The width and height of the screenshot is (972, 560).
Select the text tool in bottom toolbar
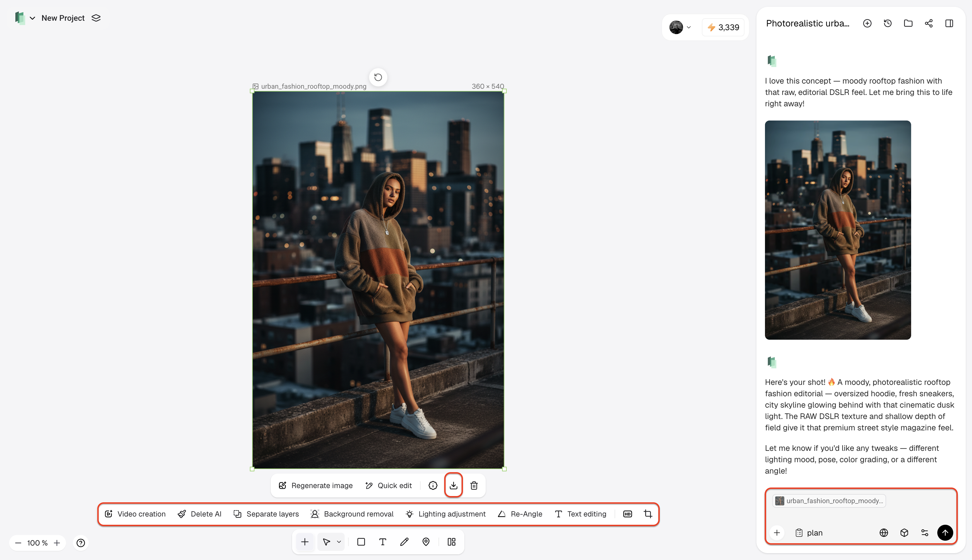(382, 542)
